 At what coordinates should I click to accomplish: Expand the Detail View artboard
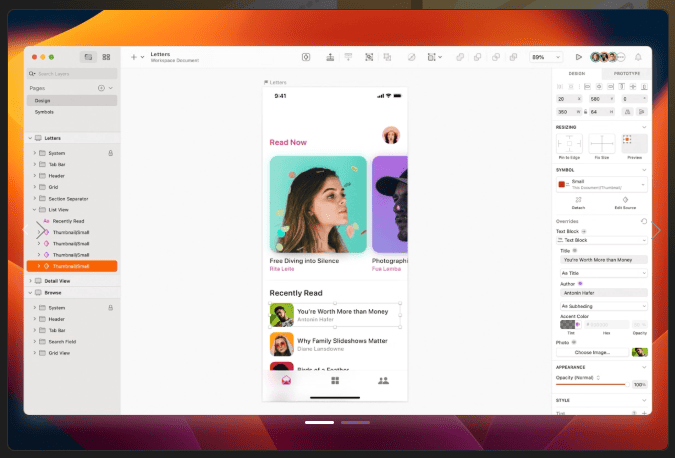point(30,281)
